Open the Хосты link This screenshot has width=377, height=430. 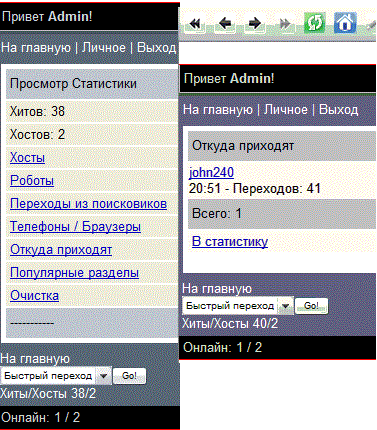[x=27, y=157]
